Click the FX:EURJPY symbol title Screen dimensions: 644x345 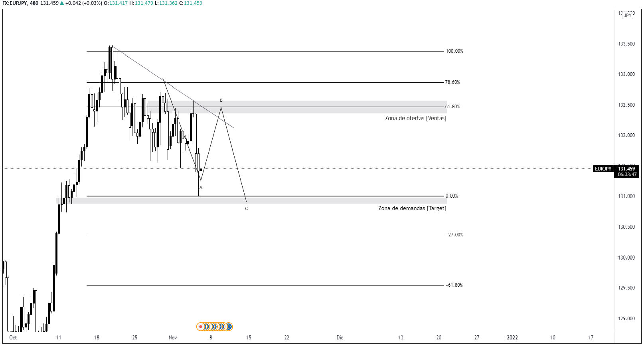15,3
